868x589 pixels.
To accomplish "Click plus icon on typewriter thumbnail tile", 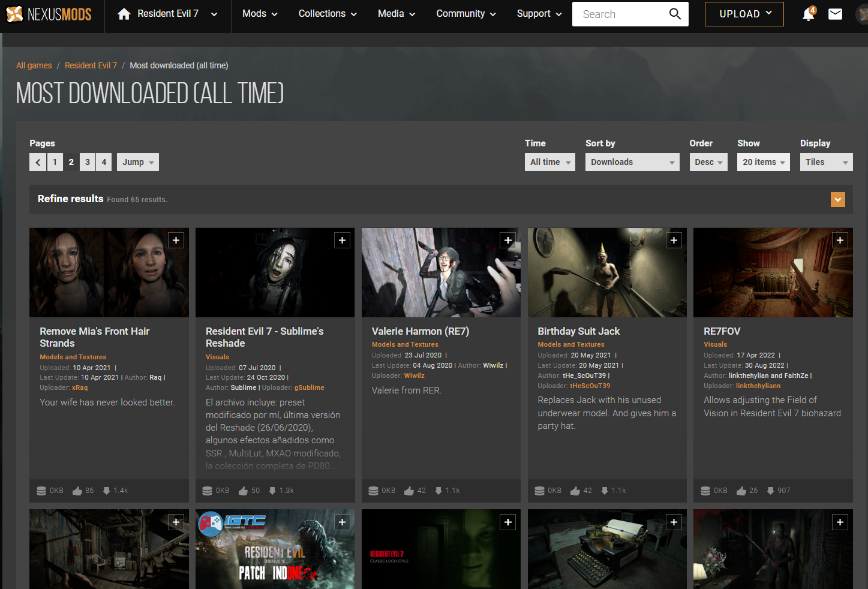I will coord(674,522).
